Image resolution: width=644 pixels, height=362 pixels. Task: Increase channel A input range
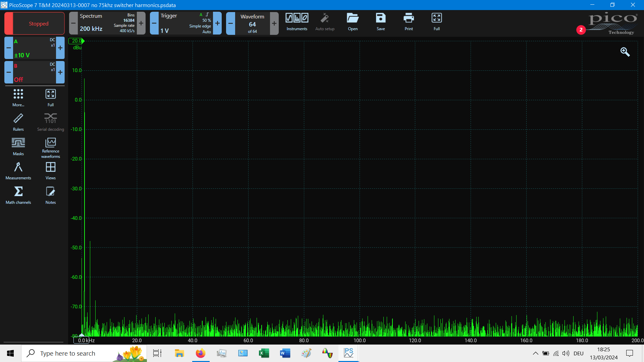[60, 48]
